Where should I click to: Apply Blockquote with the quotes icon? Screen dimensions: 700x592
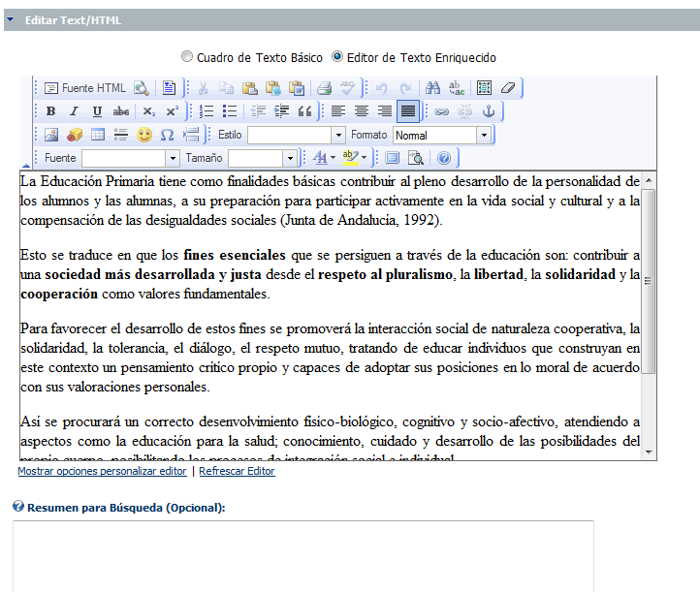coord(304,111)
